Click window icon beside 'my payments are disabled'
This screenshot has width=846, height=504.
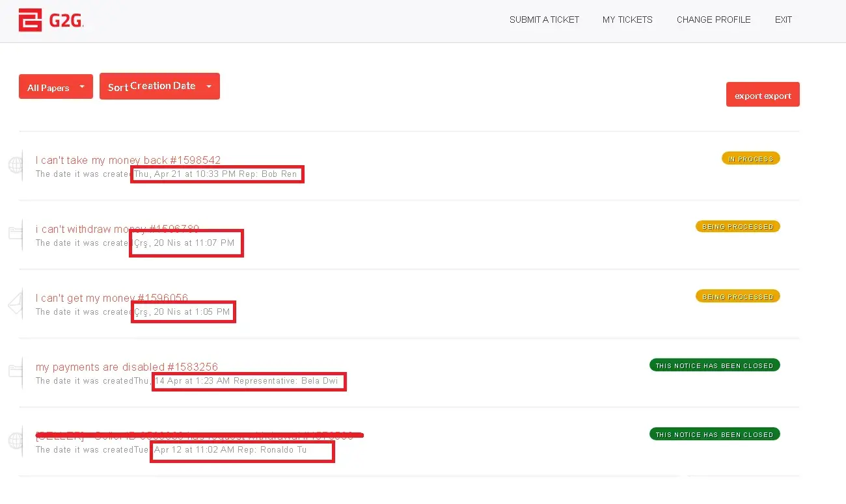[x=15, y=371]
